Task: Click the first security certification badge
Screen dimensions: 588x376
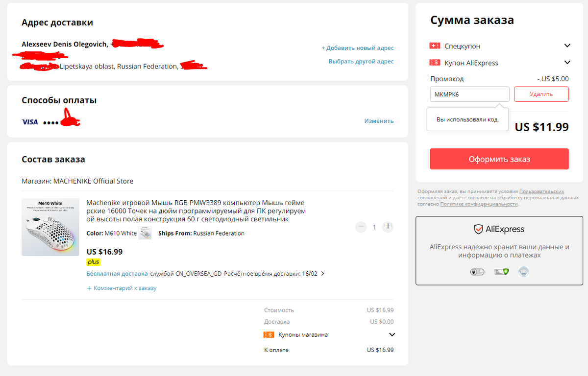Action: tap(477, 272)
